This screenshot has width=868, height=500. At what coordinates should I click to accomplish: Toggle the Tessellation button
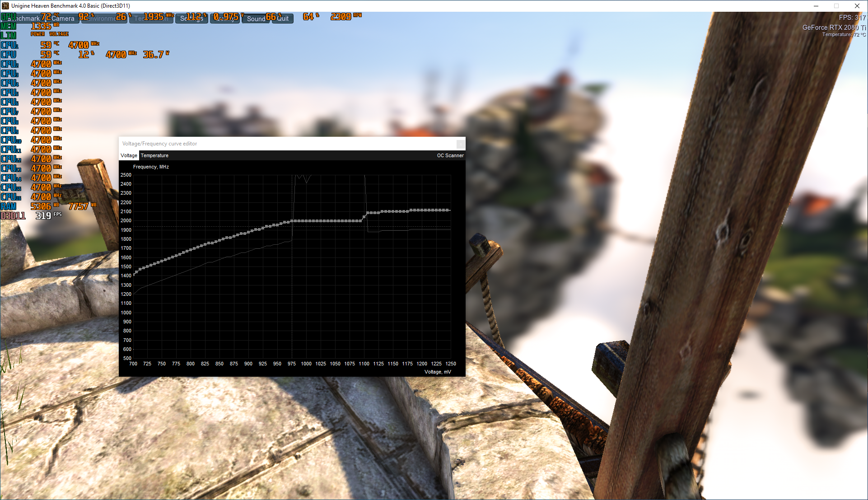tap(151, 19)
